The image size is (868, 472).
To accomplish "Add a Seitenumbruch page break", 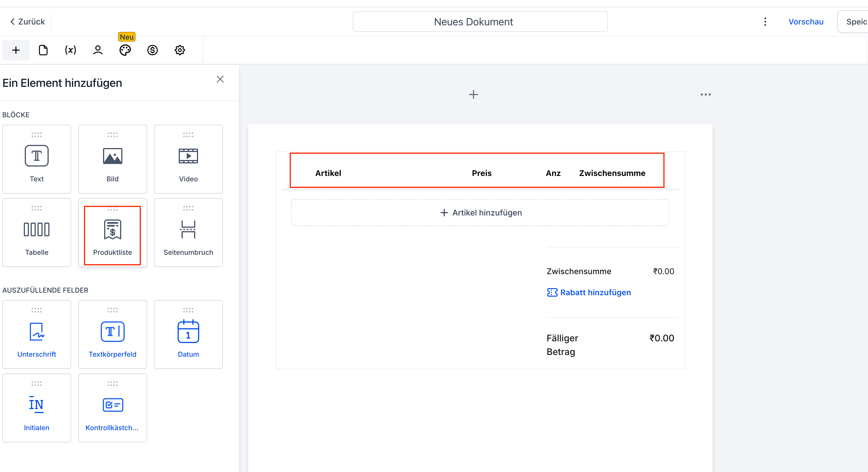I will pos(188,233).
